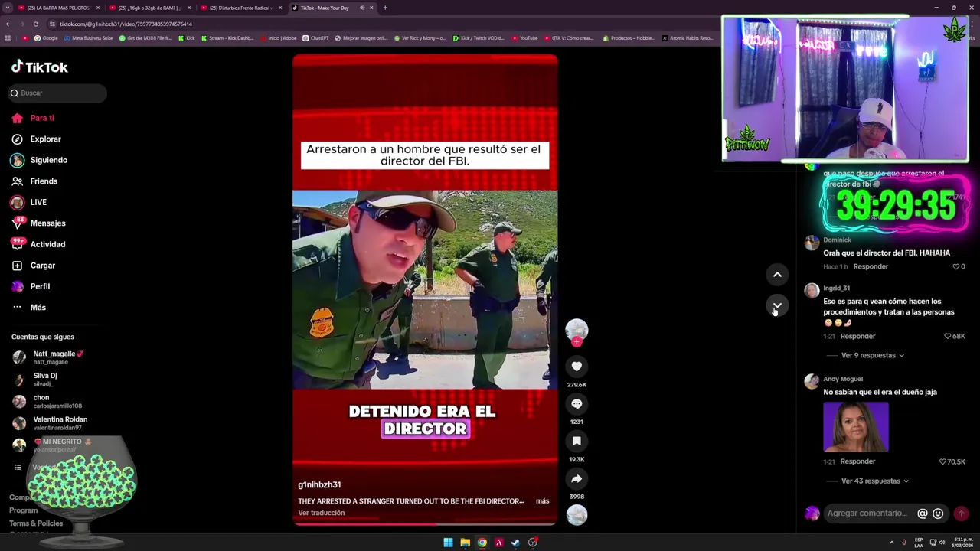Open g1nihbzh31 creator profile

click(x=319, y=484)
